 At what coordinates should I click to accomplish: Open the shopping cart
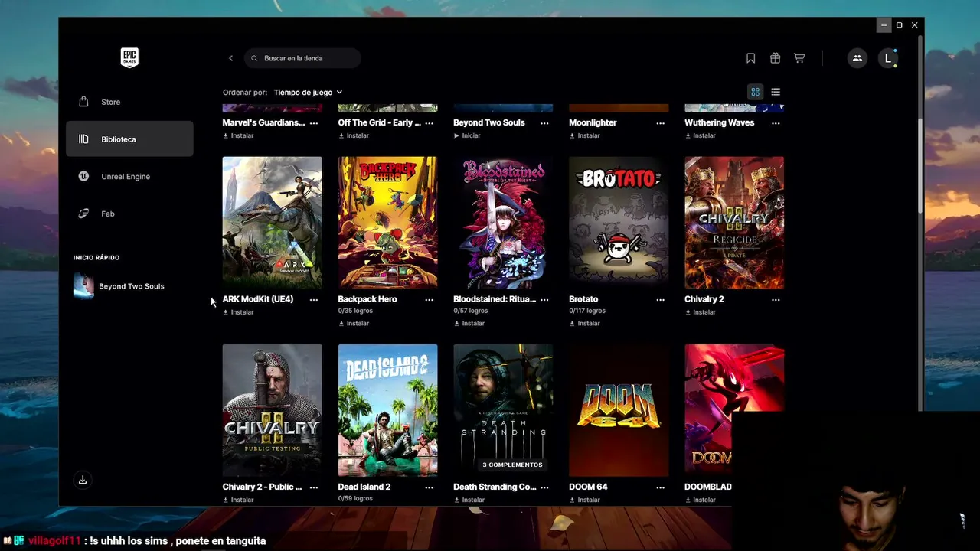point(799,58)
